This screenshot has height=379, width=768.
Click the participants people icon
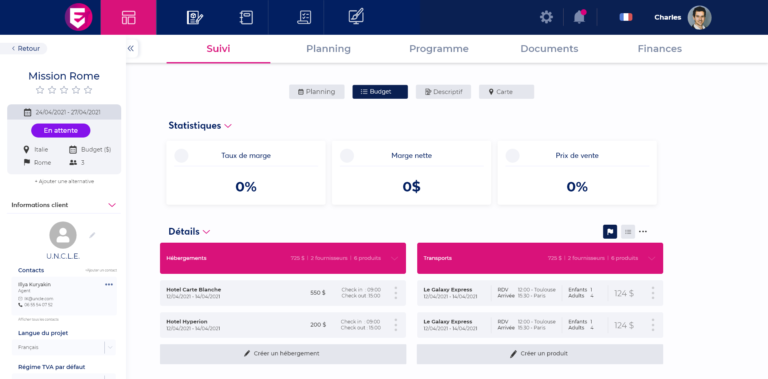73,163
